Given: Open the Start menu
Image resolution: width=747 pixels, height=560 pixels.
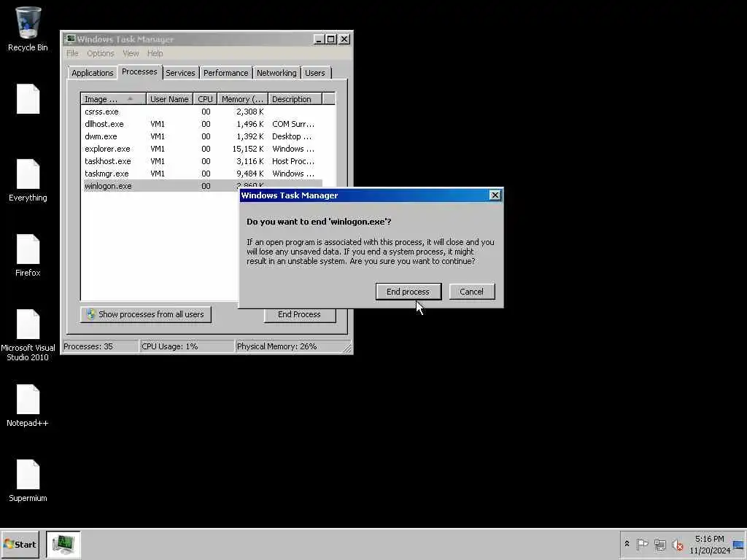Looking at the screenshot, I should (20, 544).
